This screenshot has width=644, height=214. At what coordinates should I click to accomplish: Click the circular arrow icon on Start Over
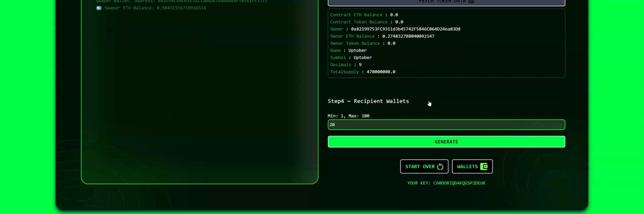(x=440, y=167)
